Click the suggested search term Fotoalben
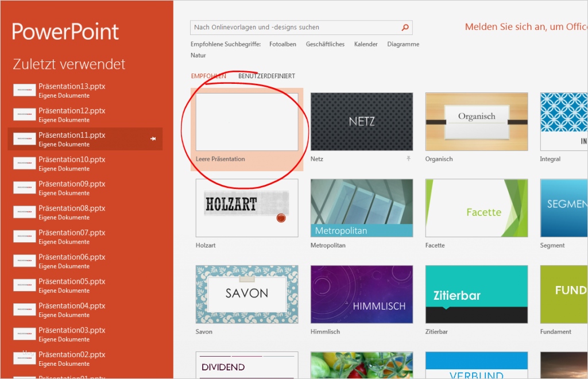The height and width of the screenshot is (379, 588). pos(283,43)
